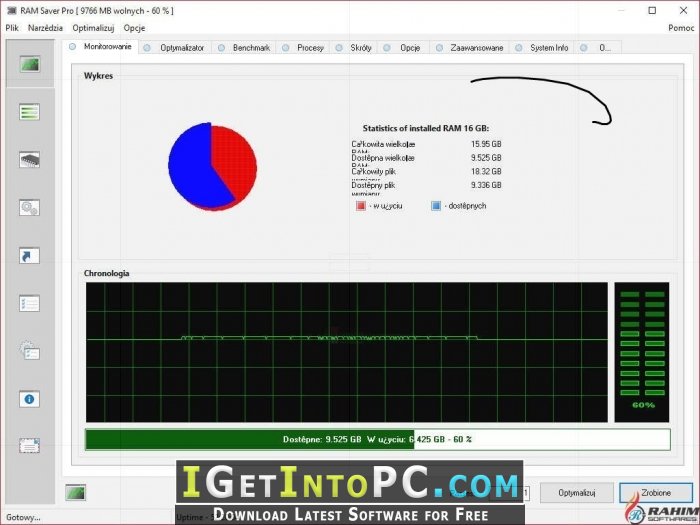Click the blue 'dostępnych' legend swatch

tap(436, 206)
